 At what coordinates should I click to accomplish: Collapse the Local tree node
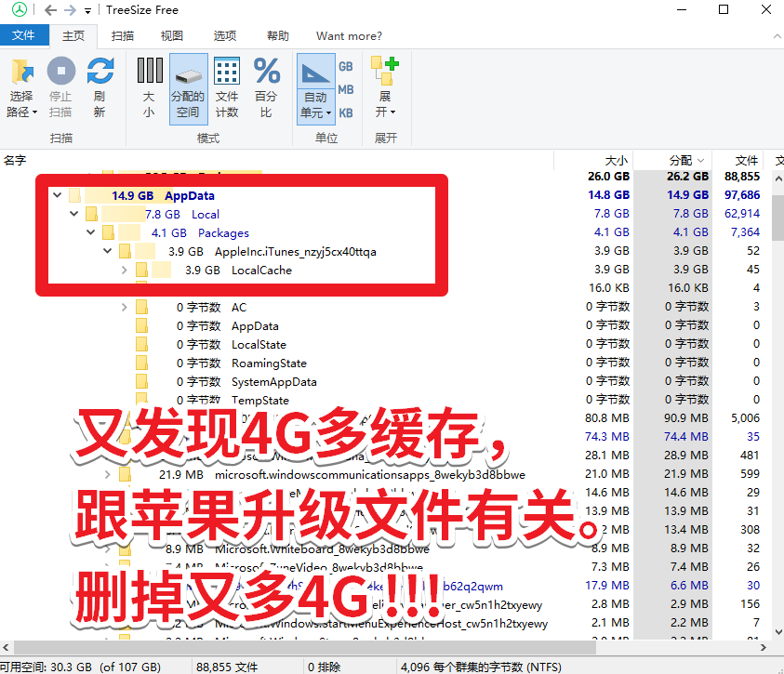coord(74,213)
